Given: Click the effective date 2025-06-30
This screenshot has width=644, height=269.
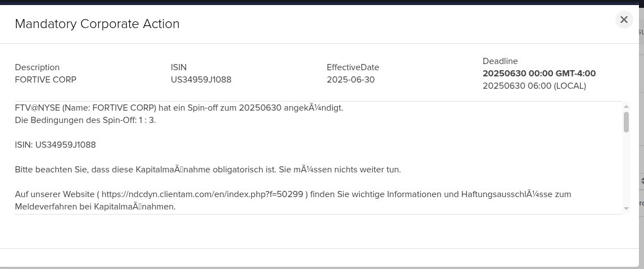Looking at the screenshot, I should coord(351,80).
